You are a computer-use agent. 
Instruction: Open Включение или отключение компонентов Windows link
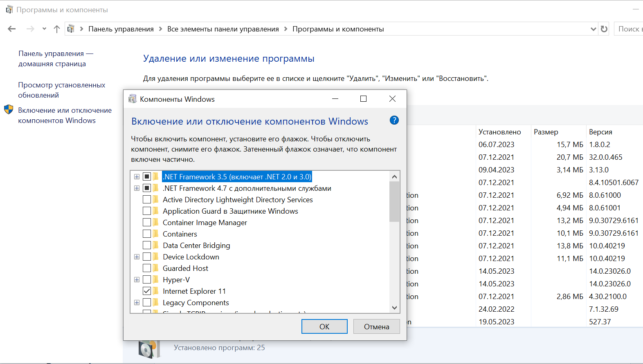(65, 115)
